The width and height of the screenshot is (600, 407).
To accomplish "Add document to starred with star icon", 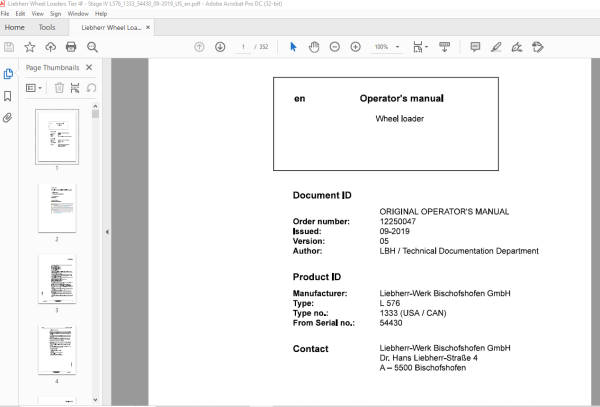I will coord(29,47).
